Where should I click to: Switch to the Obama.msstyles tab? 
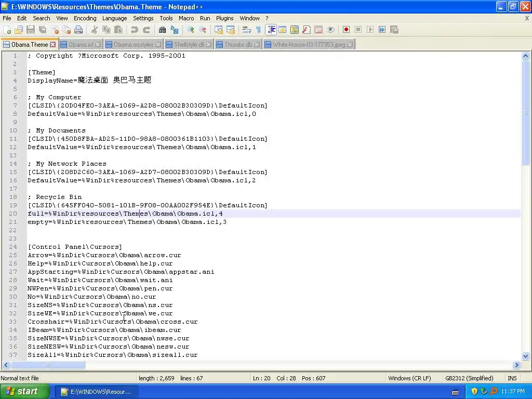(x=134, y=45)
